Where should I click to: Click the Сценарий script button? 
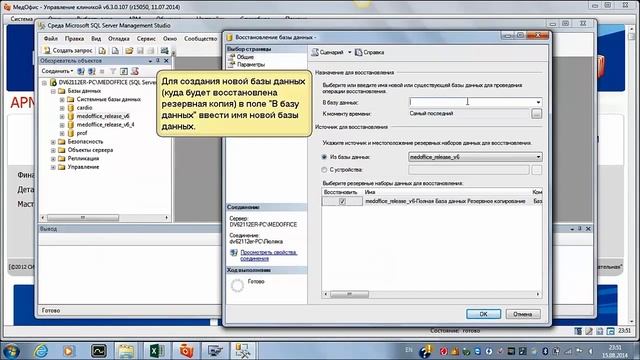[x=328, y=52]
